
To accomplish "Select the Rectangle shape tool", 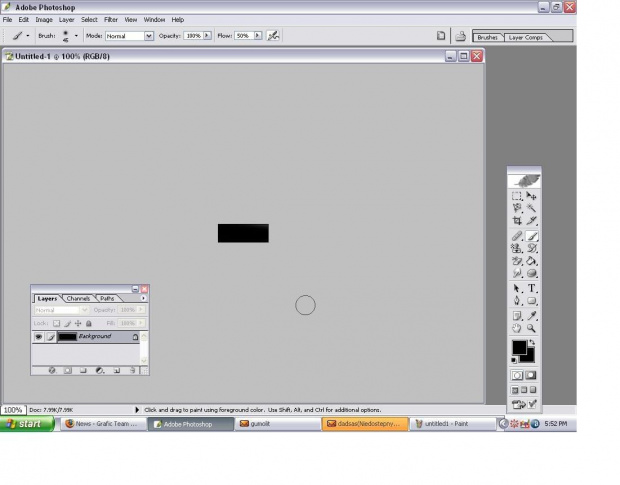I will point(531,301).
